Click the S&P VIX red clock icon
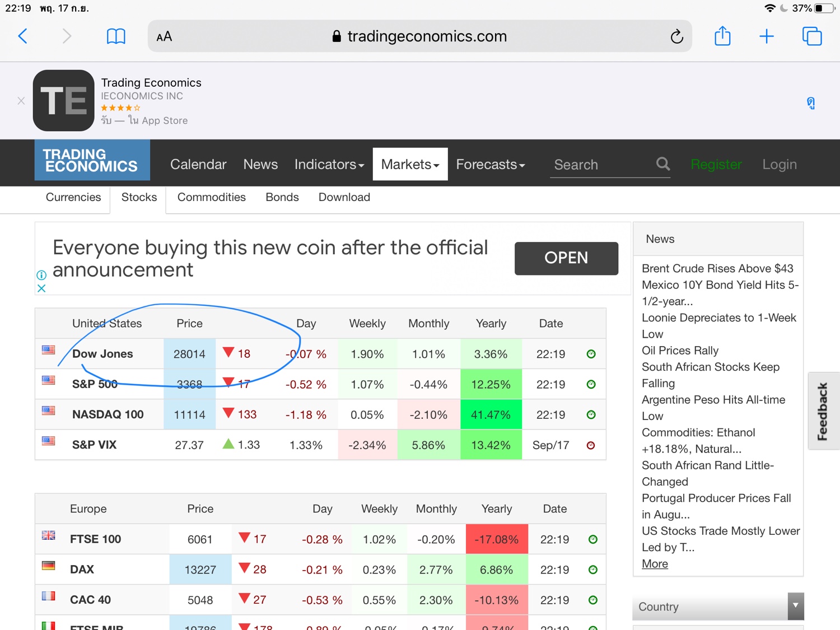 point(591,445)
